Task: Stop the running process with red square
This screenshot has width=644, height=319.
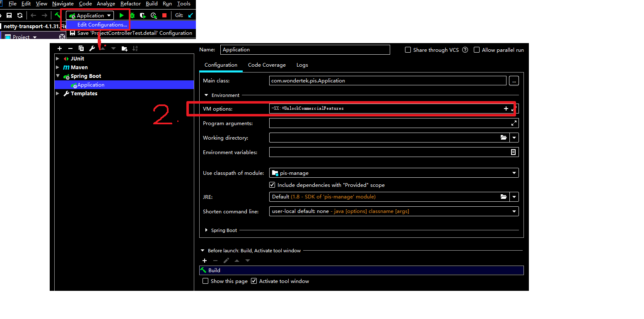Action: click(164, 15)
